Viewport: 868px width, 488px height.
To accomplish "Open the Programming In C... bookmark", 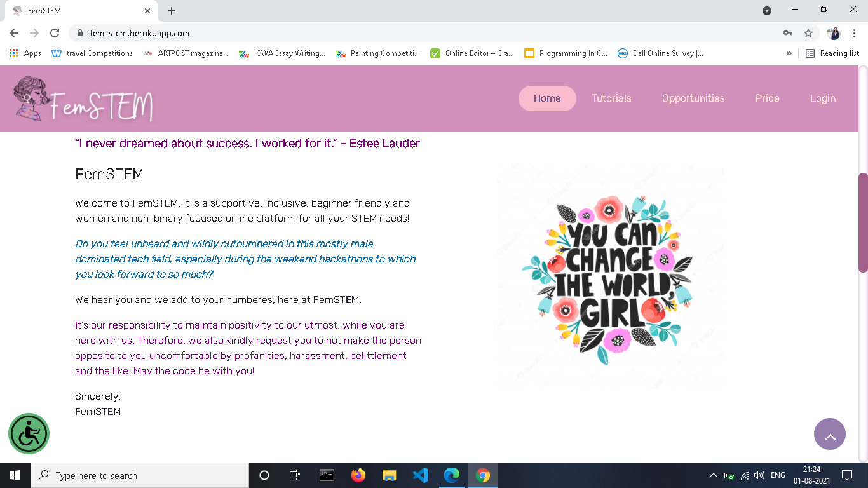I will (566, 53).
